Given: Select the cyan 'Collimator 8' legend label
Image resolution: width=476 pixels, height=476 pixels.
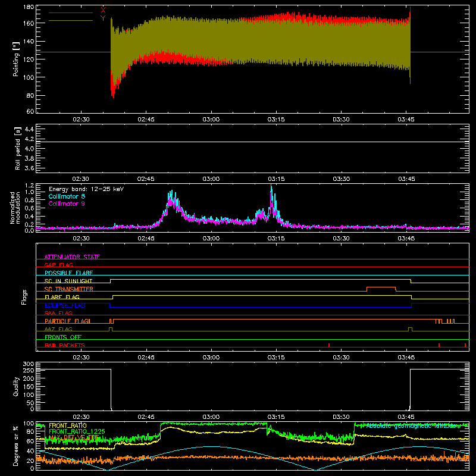Looking at the screenshot, I should click(67, 196).
